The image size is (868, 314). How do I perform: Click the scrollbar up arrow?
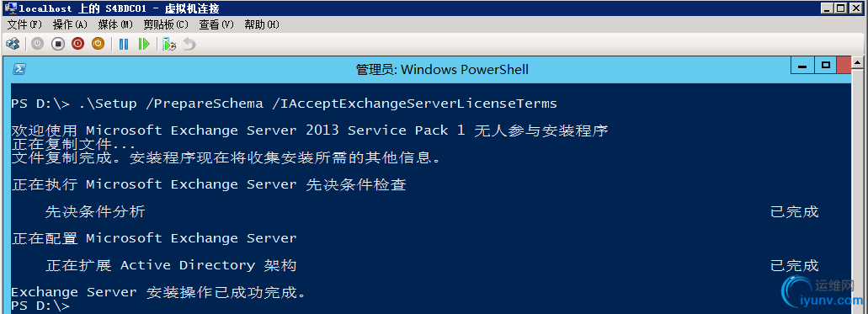pos(859,62)
